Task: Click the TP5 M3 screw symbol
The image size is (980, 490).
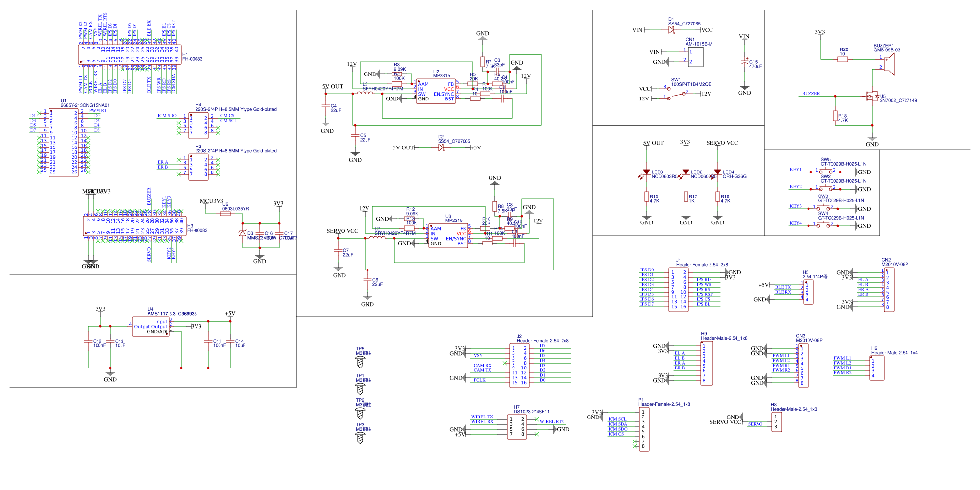Action: coord(360,362)
